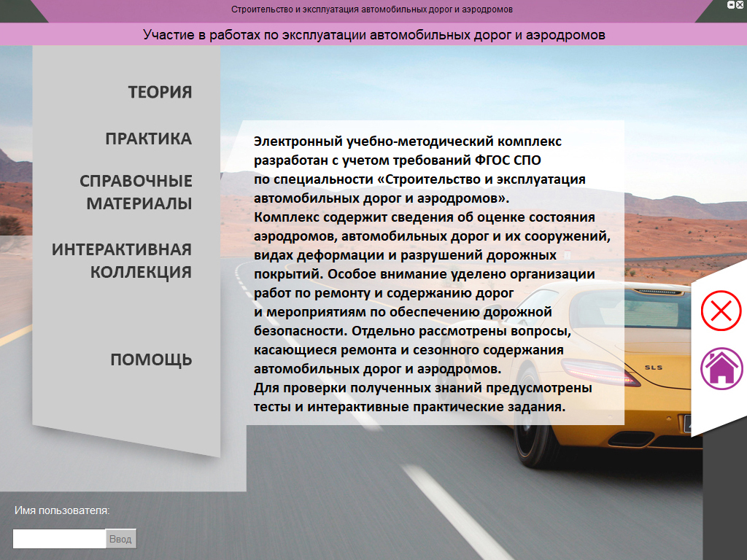Image resolution: width=747 pixels, height=560 pixels.
Task: Click the red circled X exit icon
Action: [721, 311]
